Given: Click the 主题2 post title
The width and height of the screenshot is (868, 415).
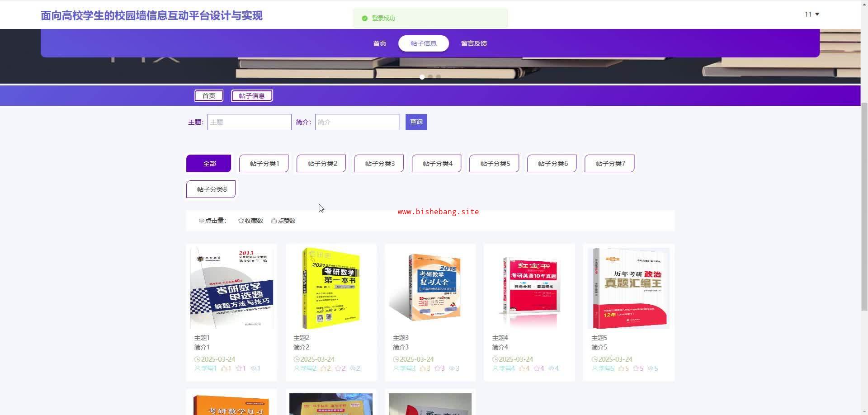Looking at the screenshot, I should [x=301, y=338].
